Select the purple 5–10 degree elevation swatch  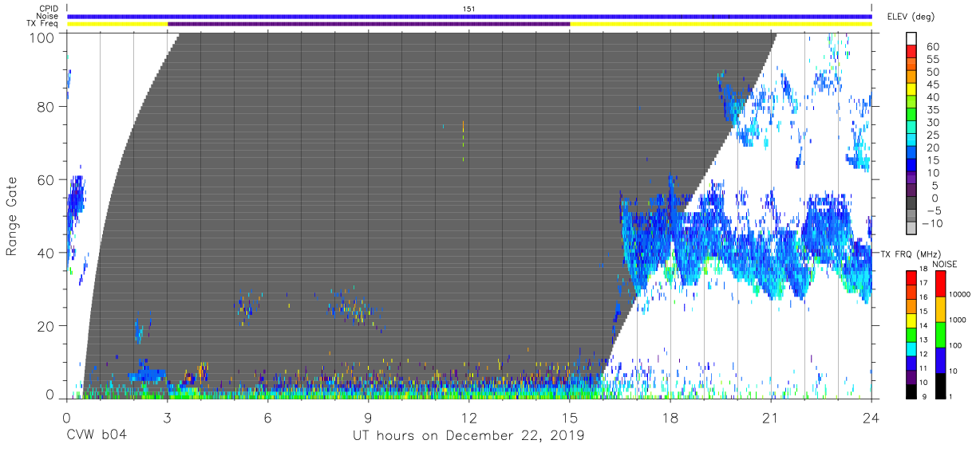pos(912,179)
